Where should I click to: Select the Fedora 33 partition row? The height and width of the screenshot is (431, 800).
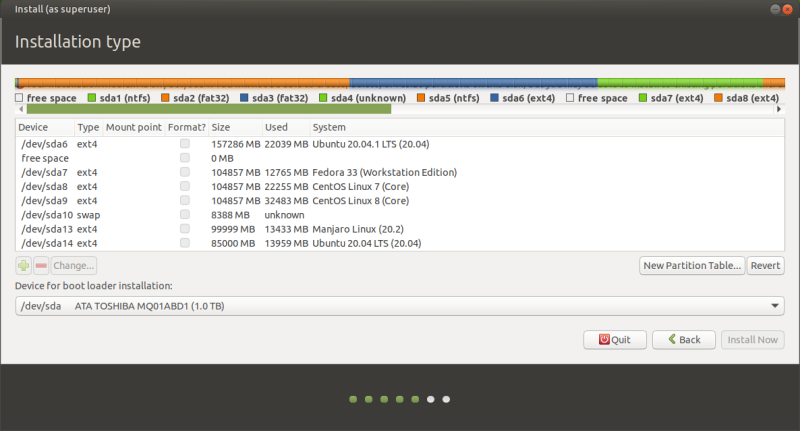point(400,172)
